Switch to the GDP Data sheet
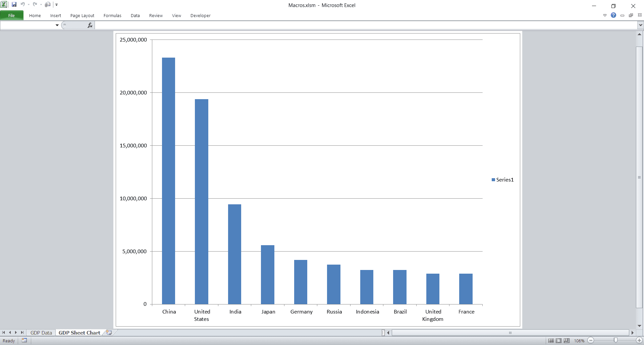This screenshot has width=644, height=345. (41, 333)
